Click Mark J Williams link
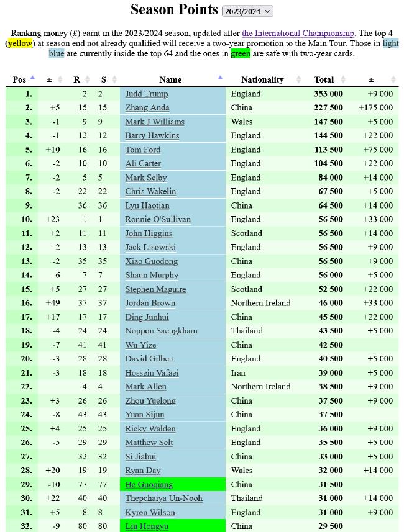 click(x=155, y=122)
